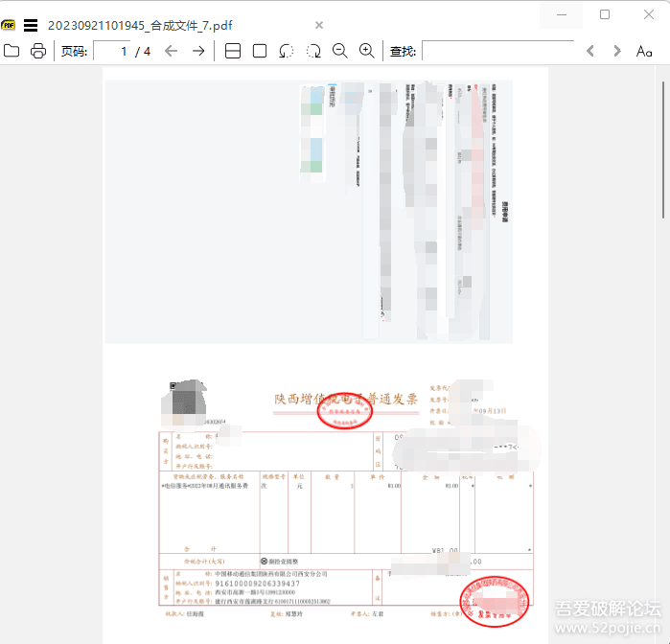This screenshot has height=644, width=670.
Task: Go to next page arrow
Action: coord(198,52)
